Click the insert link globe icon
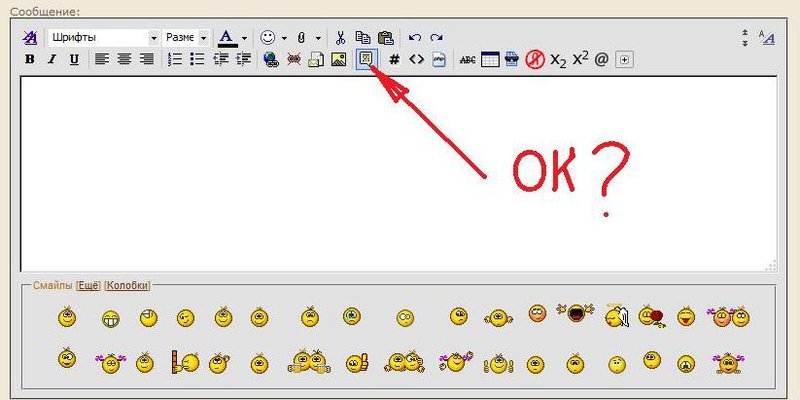 [270, 59]
